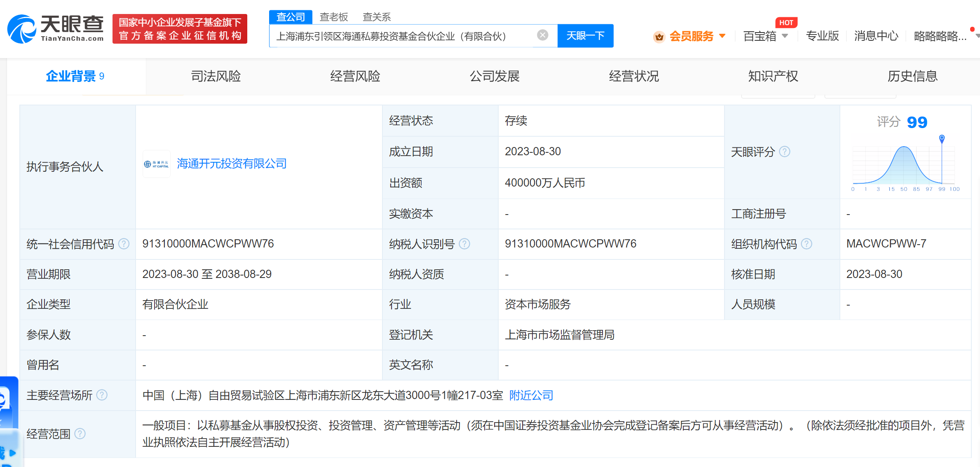Open the 专业版 link
This screenshot has height=467, width=980.
pos(822,36)
